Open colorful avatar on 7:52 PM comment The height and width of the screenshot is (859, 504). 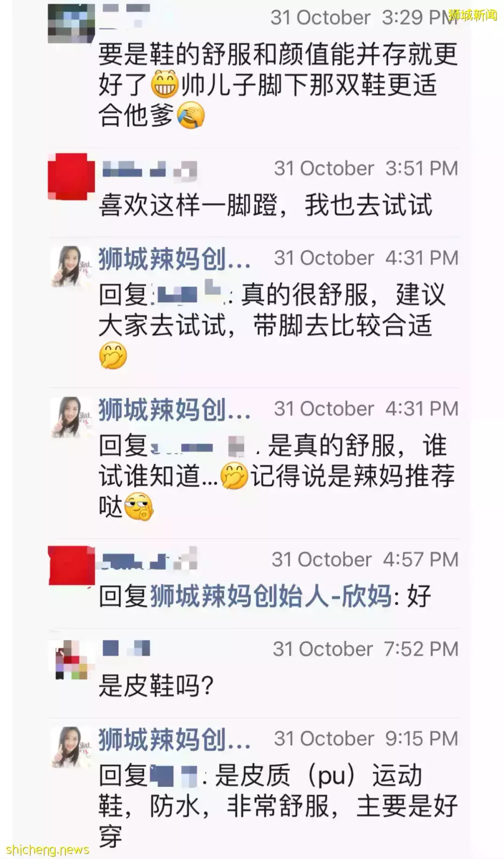(x=71, y=660)
